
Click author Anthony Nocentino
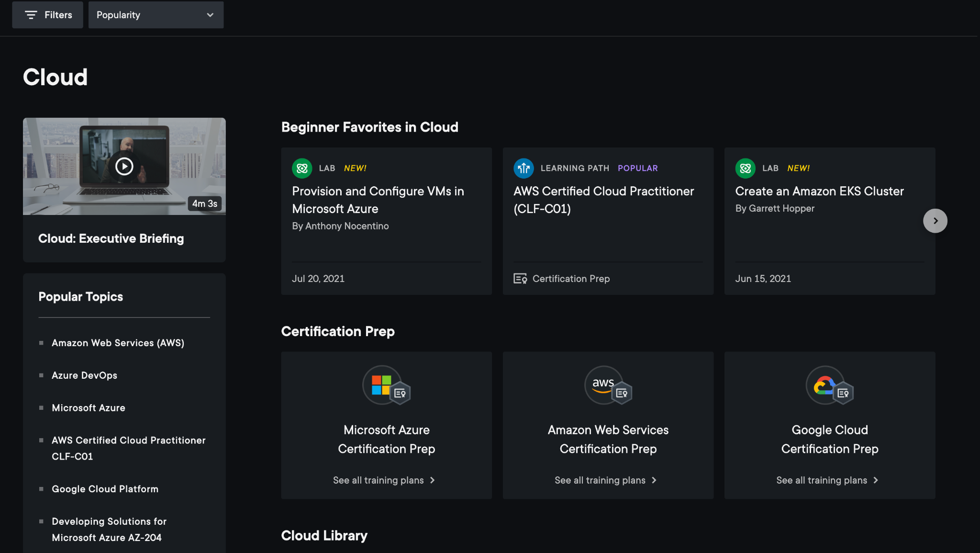click(x=347, y=226)
